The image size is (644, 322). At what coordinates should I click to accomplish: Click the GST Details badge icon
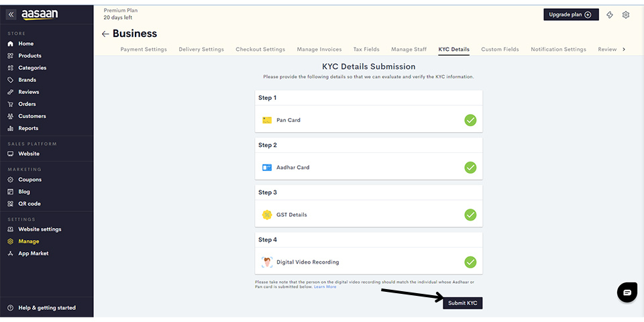tap(267, 215)
